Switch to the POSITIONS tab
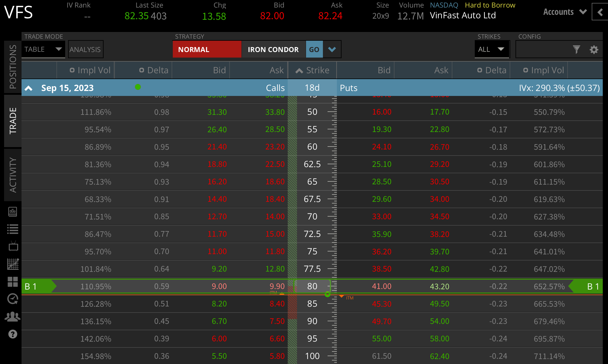Screen dimensions: 608x364 [x=13, y=66]
